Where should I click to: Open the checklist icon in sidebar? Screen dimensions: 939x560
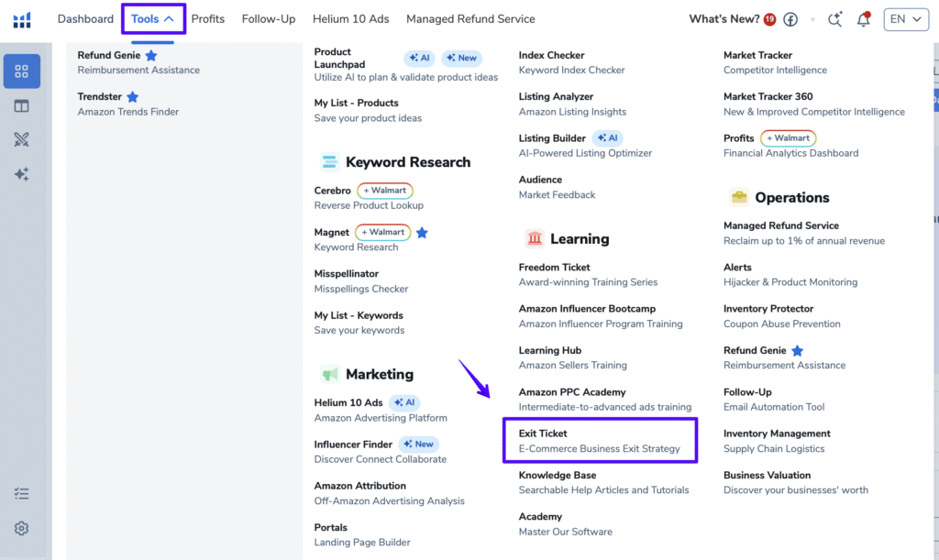coord(22,494)
